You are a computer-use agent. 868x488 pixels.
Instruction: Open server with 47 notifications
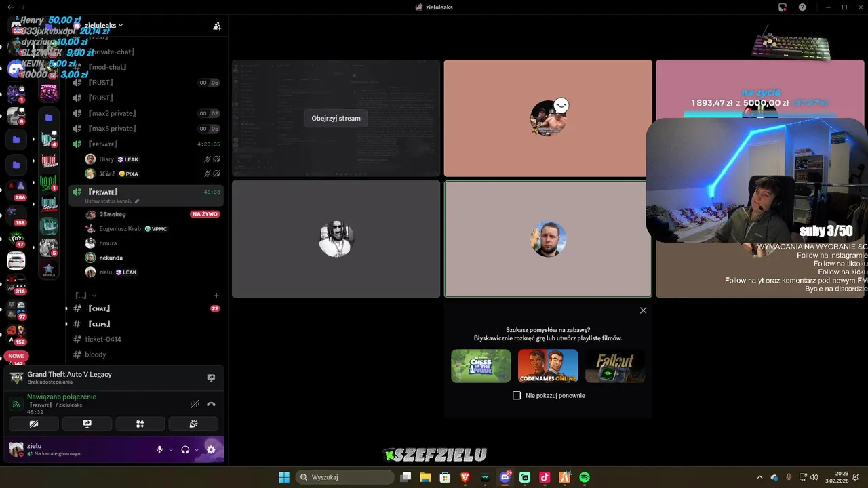point(16,238)
